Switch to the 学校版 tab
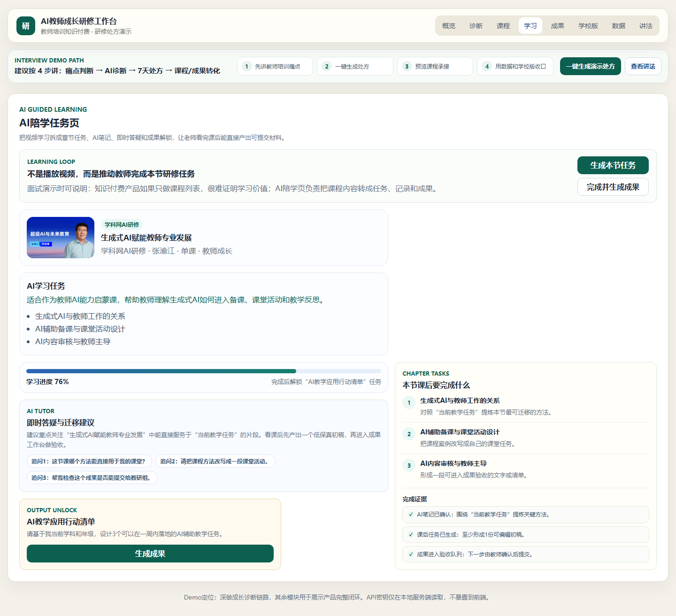The width and height of the screenshot is (676, 616). (x=588, y=26)
